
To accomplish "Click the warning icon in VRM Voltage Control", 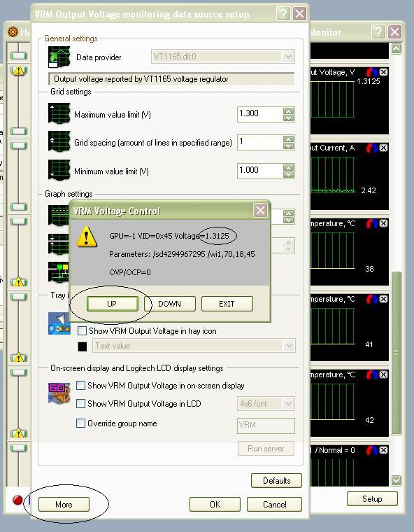I will [87, 236].
